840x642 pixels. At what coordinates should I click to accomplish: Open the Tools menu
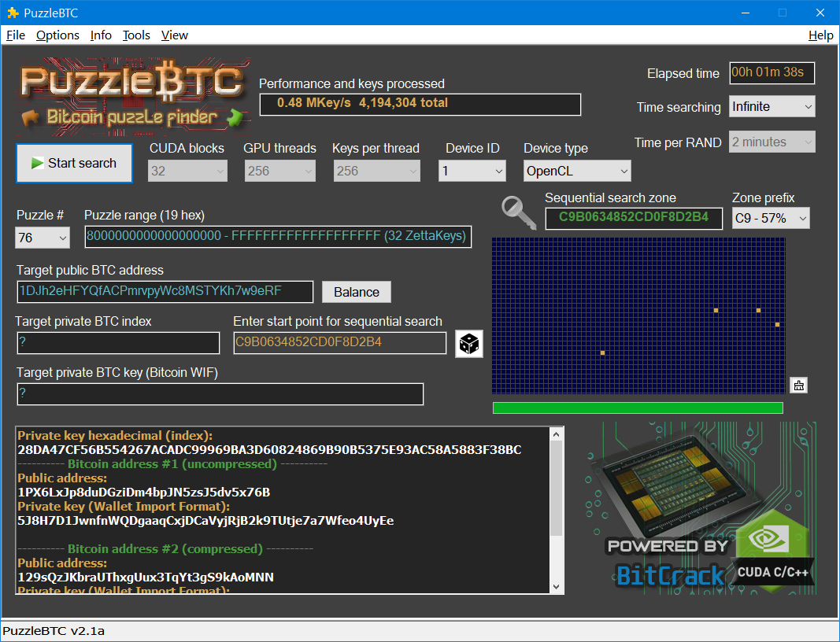point(136,35)
